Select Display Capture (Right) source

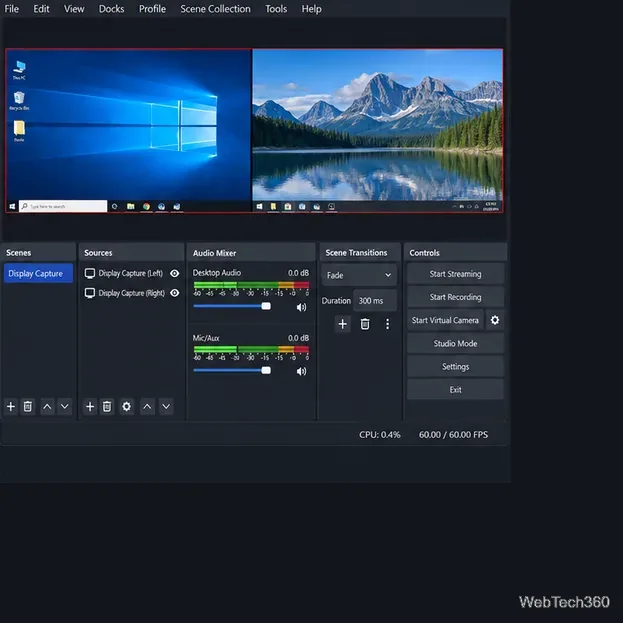[x=131, y=293]
